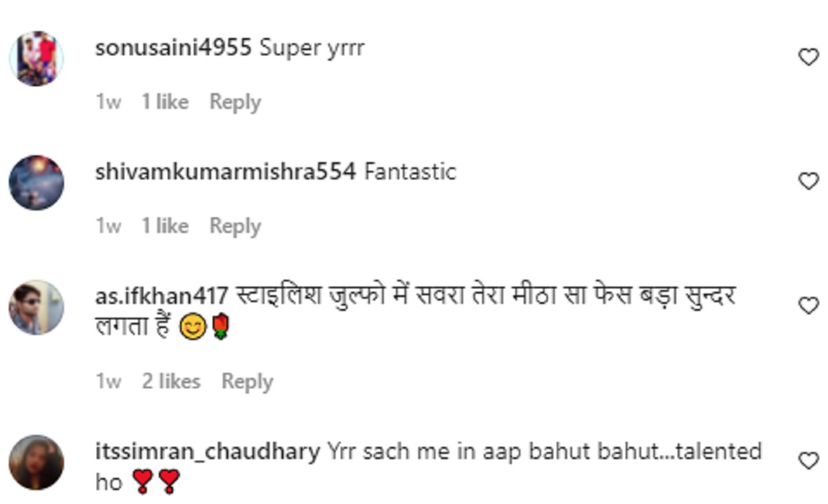The height and width of the screenshot is (504, 828).
Task: Visit sonusaini4955 username link
Action: 172,48
